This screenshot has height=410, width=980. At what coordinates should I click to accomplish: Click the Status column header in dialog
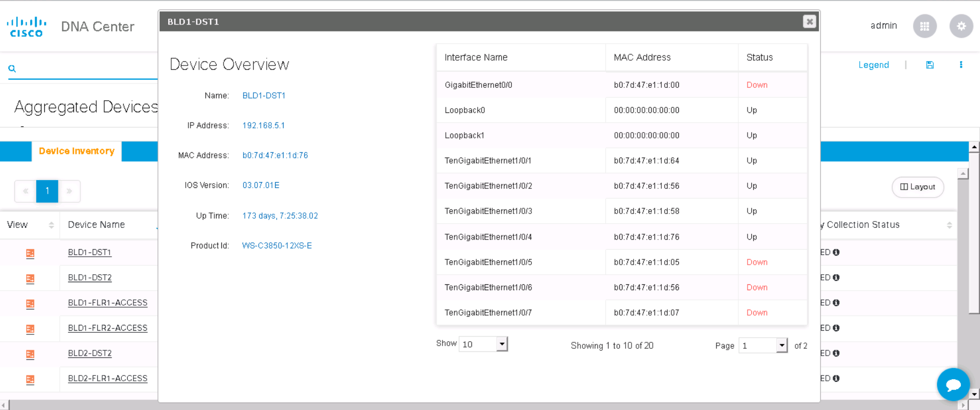pos(773,58)
